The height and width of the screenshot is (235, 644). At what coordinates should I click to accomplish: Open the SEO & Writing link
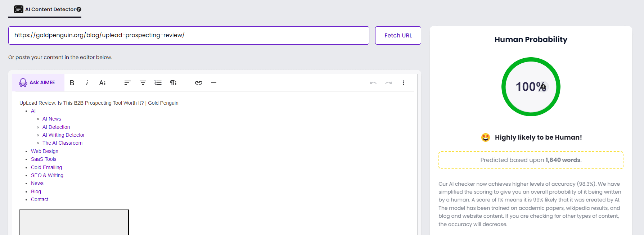click(47, 175)
